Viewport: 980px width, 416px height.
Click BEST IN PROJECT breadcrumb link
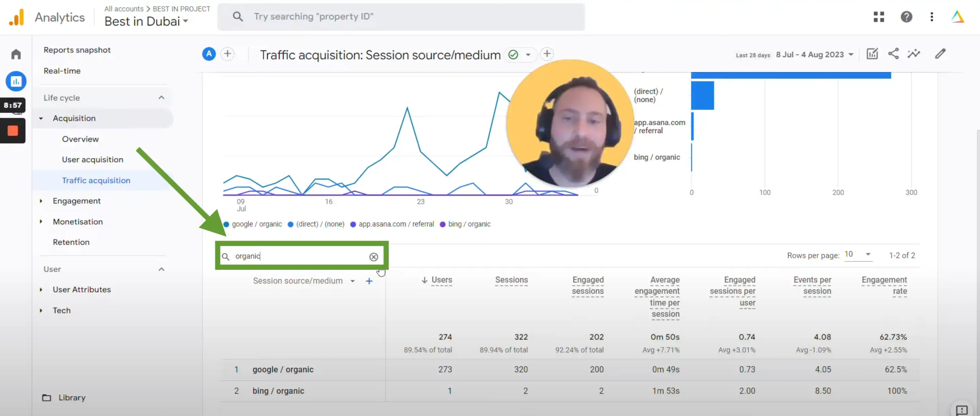tap(181, 9)
